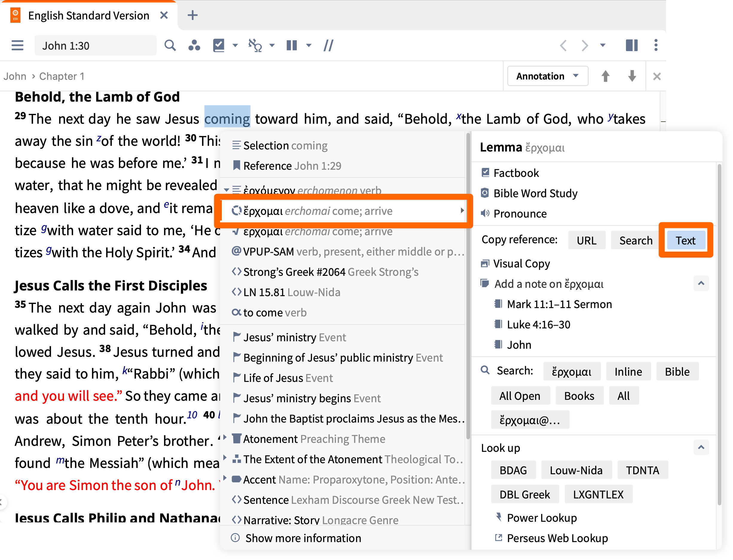733x560 pixels.
Task: Click the checkbox reading plan toolbar icon
Action: click(219, 45)
